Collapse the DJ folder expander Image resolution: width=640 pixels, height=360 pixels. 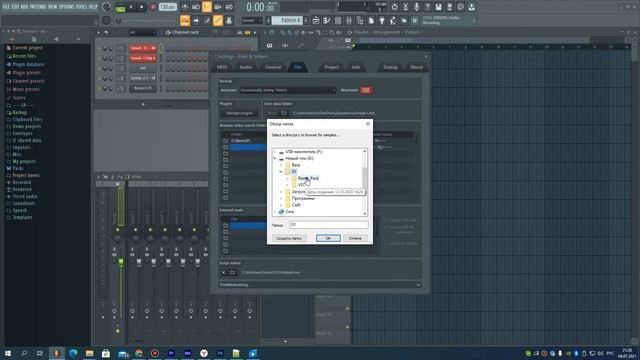(x=281, y=171)
